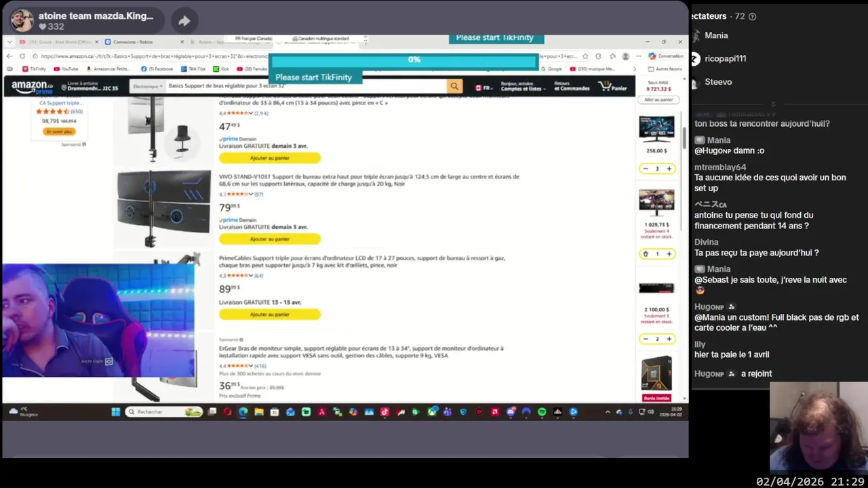This screenshot has width=868, height=488.
Task: Open the VIVO curved monitor stand thumbnail
Action: pos(163,209)
